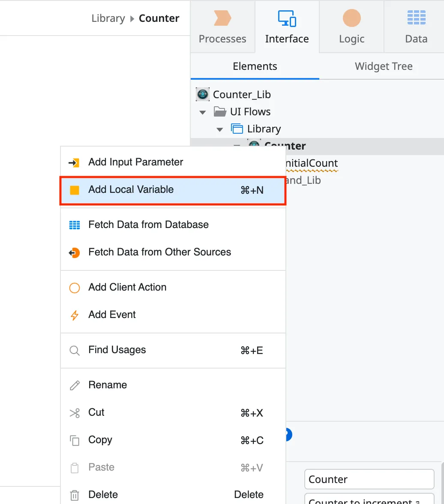The width and height of the screenshot is (444, 504).
Task: Open the Processes view
Action: tap(222, 27)
